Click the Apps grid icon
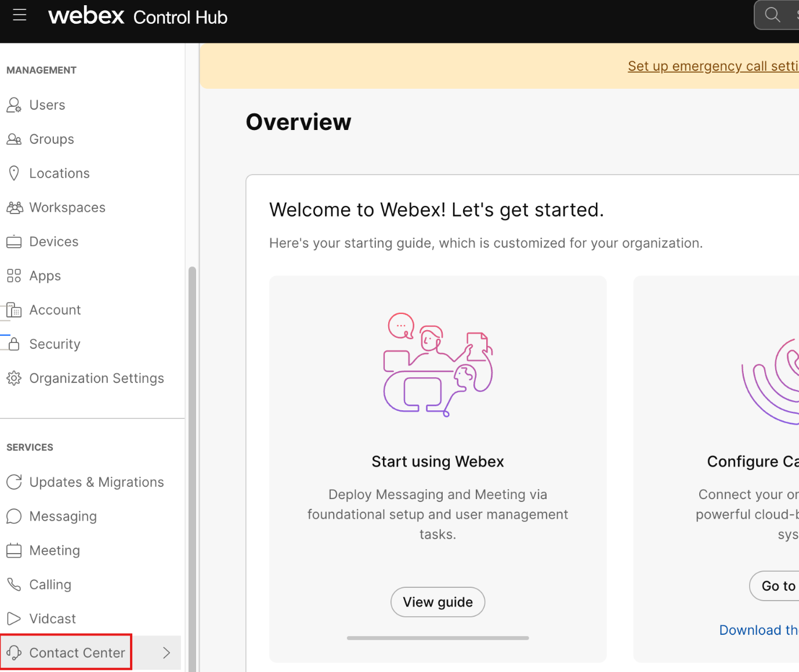Screen dimensions: 799x672 [x=14, y=276]
